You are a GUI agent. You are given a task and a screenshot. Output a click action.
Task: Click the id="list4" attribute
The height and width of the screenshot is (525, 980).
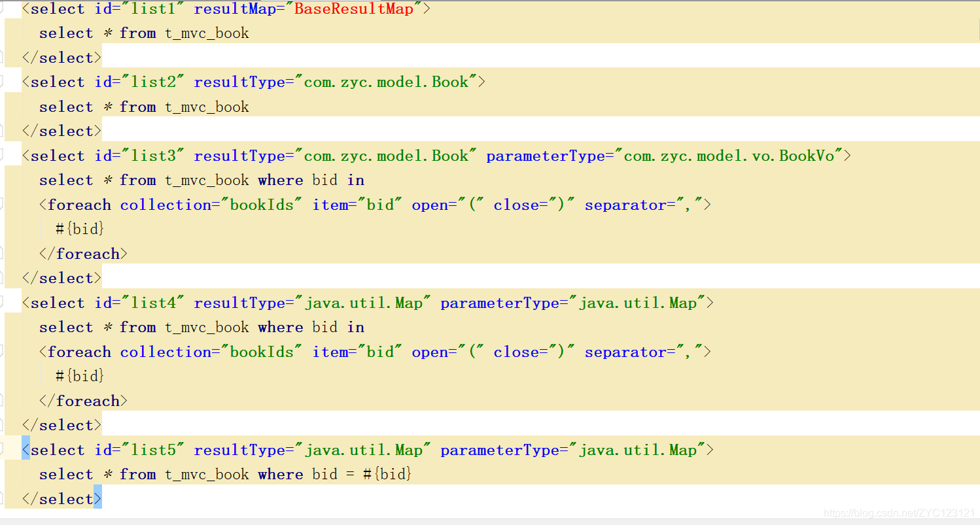coord(139,303)
